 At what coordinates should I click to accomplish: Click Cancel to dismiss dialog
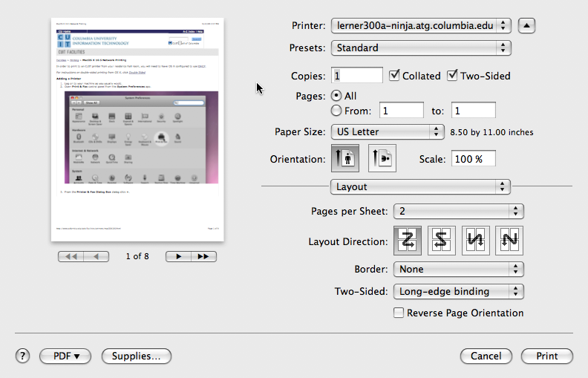point(486,356)
